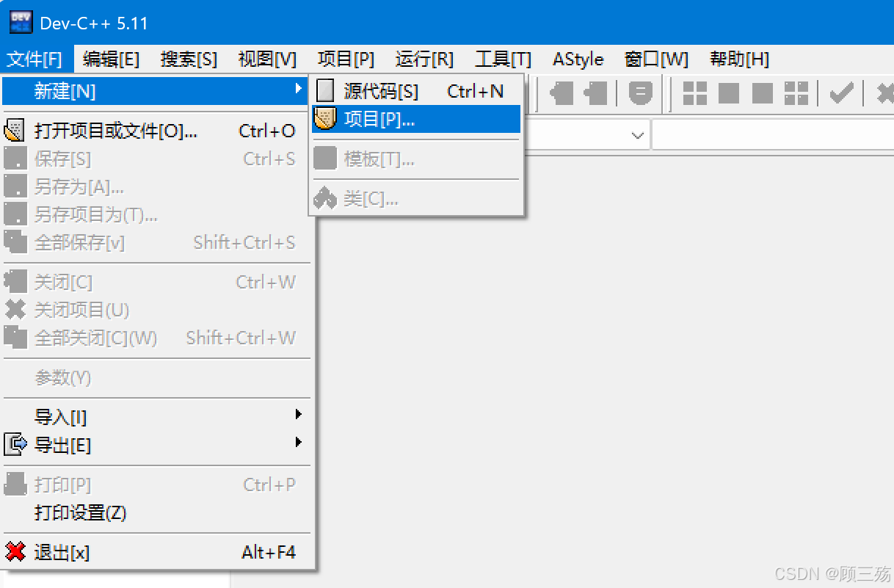
Task: Expand the 导出[E] submenu
Action: click(x=156, y=445)
